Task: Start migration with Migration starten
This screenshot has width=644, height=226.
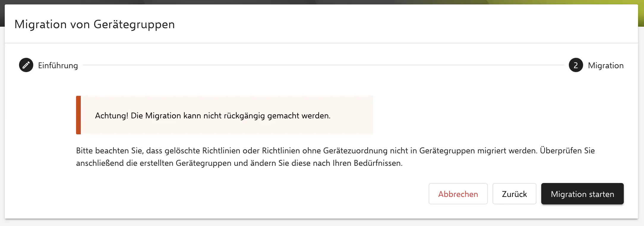Action: pyautogui.click(x=582, y=194)
